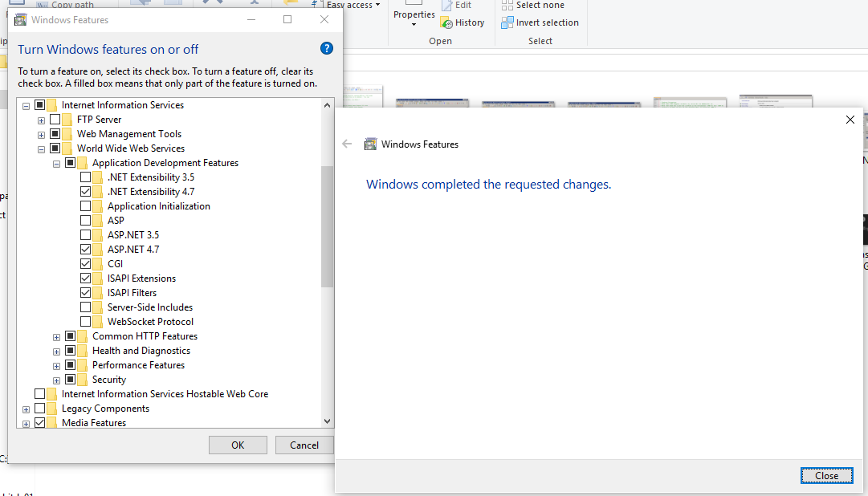Toggle Internet Information Services Hostable Web Core checkbox
This screenshot has width=868, height=496.
pyautogui.click(x=39, y=393)
